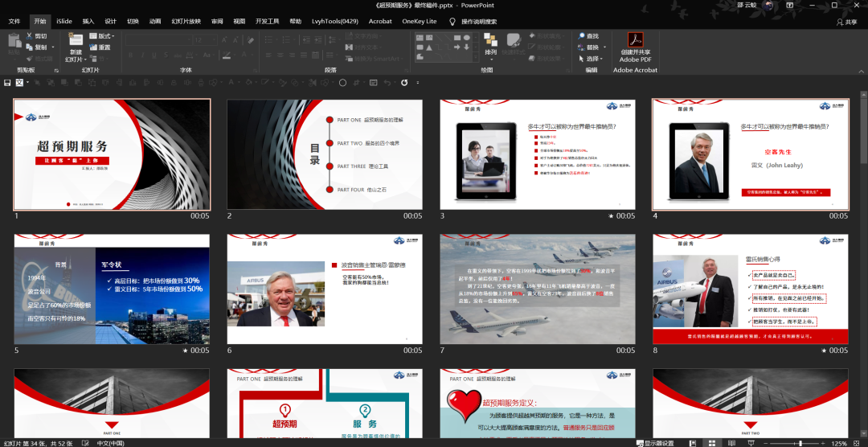This screenshot has height=447, width=868.
Task: Click the redo/repeat arrow in quick access toolbar
Action: [x=404, y=82]
